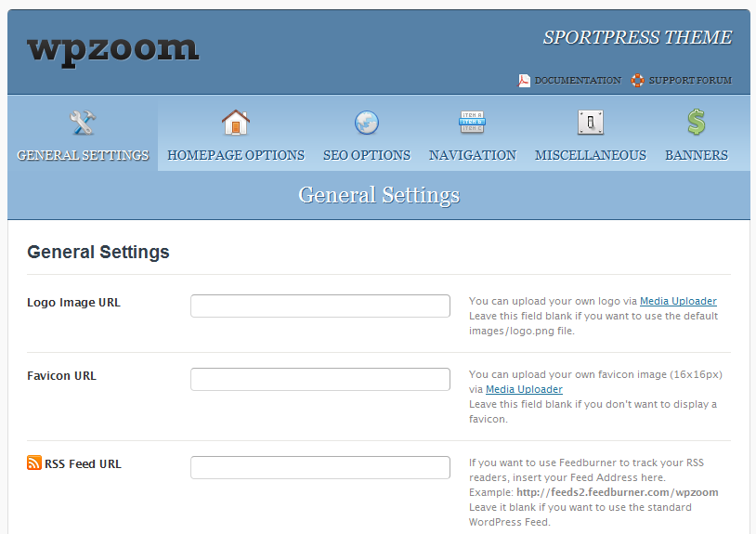Click the house Homepage Options icon
The image size is (756, 534).
point(236,123)
